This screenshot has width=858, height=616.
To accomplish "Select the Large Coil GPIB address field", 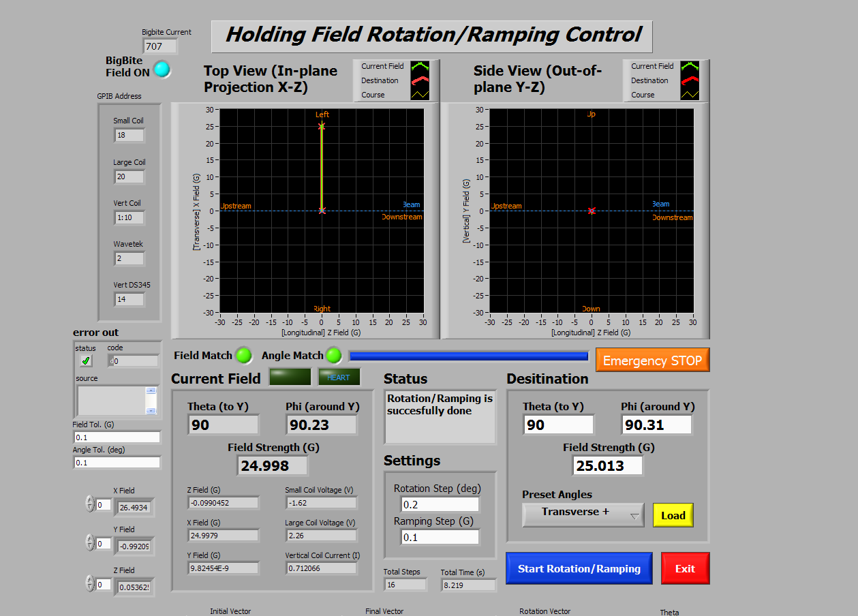I will [129, 177].
